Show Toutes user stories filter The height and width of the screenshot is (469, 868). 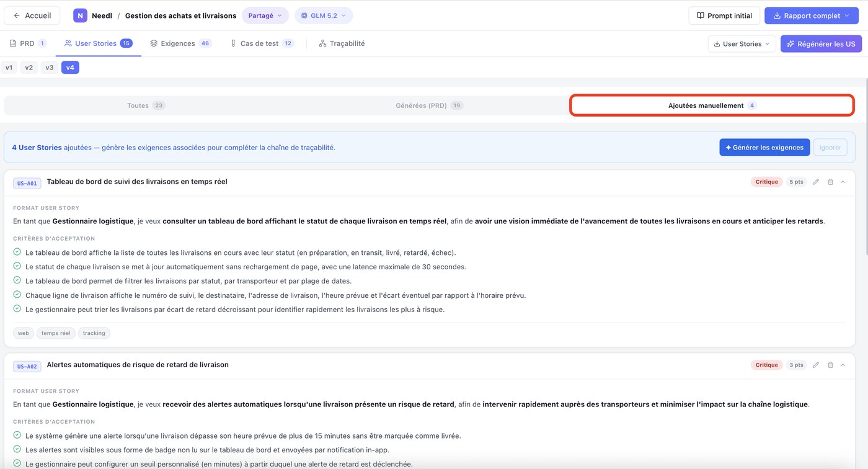[146, 105]
